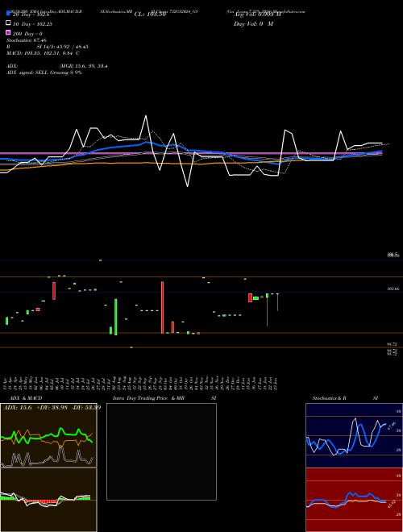Click the magenta 200 Day EMA legend swatch

tap(8, 33)
